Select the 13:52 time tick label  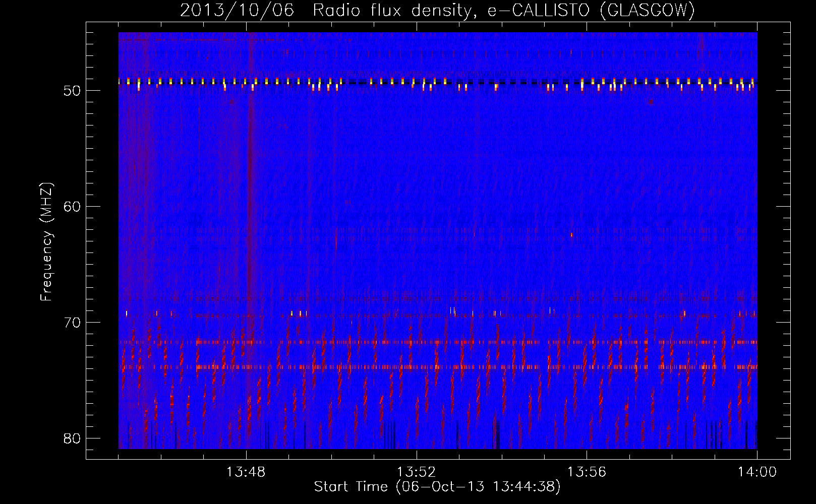click(416, 472)
